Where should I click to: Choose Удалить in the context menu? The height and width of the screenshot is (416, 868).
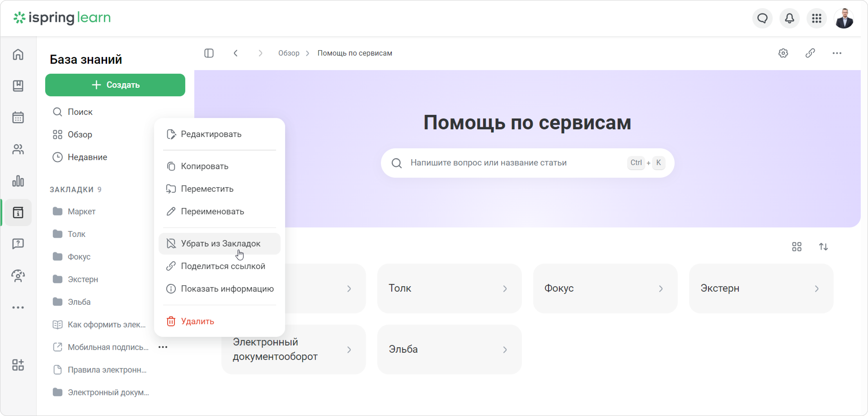pyautogui.click(x=219, y=321)
